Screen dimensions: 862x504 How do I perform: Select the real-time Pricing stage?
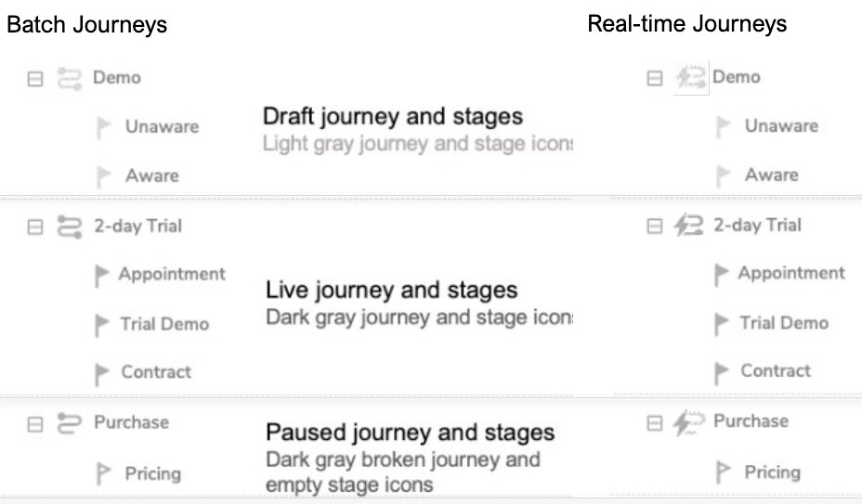pos(772,472)
